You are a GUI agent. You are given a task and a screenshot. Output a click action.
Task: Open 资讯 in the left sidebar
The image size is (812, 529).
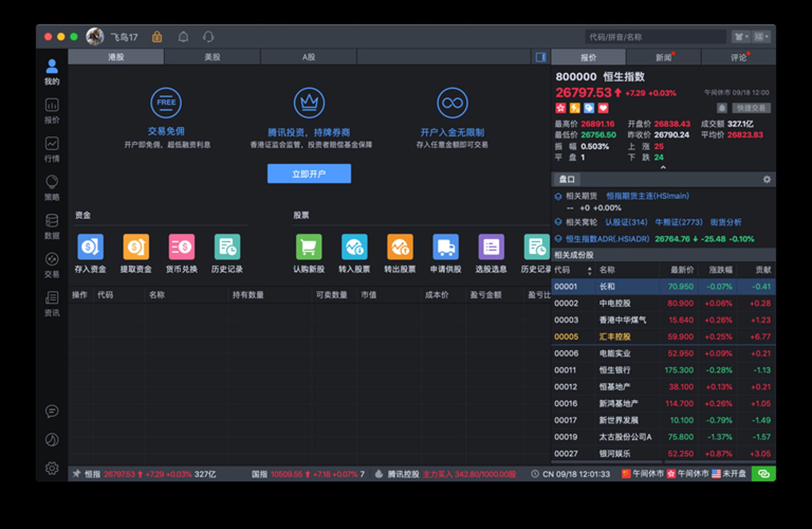[52, 304]
